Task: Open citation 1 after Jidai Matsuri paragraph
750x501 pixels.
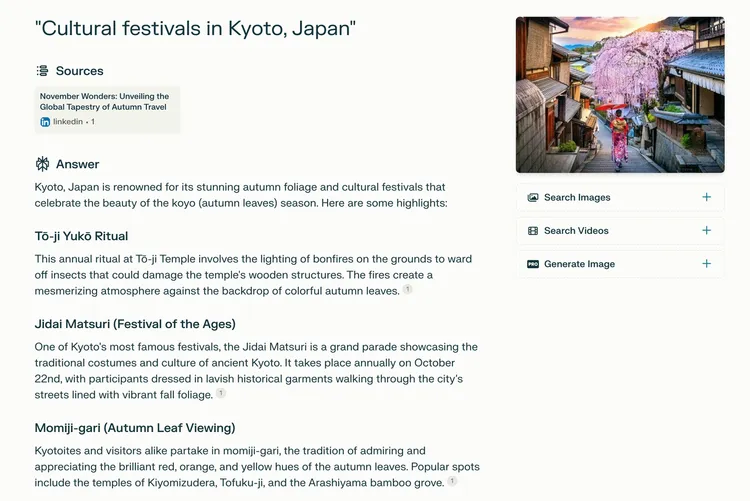Action: (221, 394)
